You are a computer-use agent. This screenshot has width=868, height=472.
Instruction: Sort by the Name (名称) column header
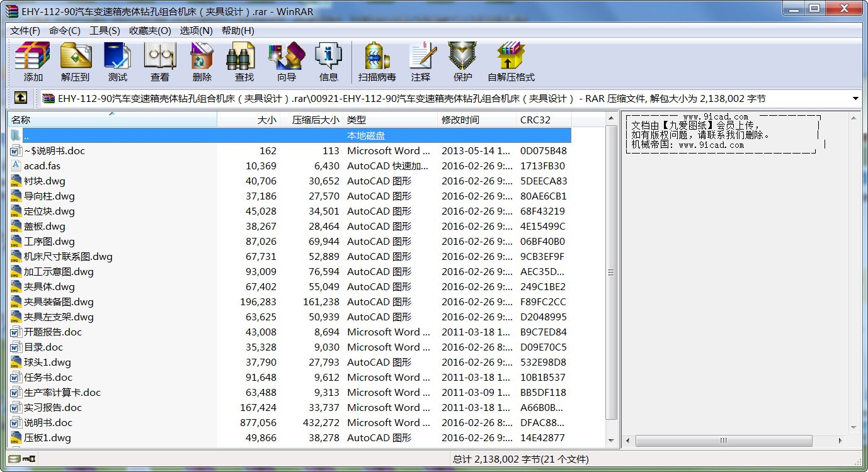[x=112, y=120]
